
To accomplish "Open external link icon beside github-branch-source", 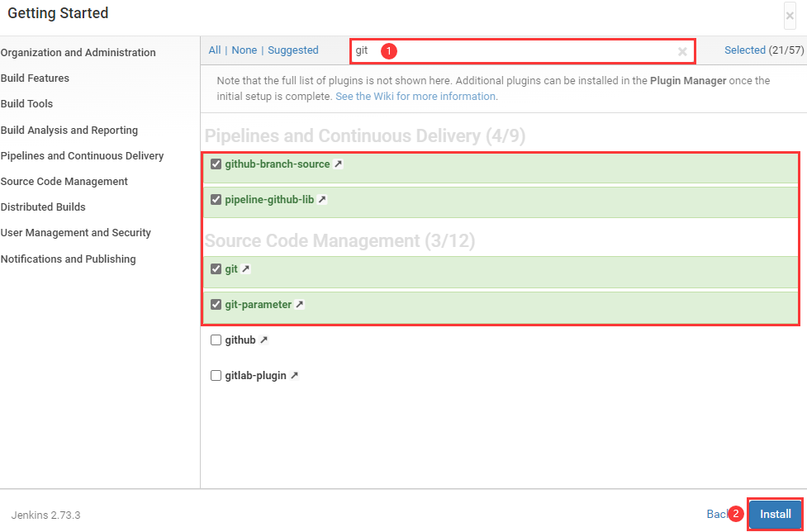I will pyautogui.click(x=338, y=164).
